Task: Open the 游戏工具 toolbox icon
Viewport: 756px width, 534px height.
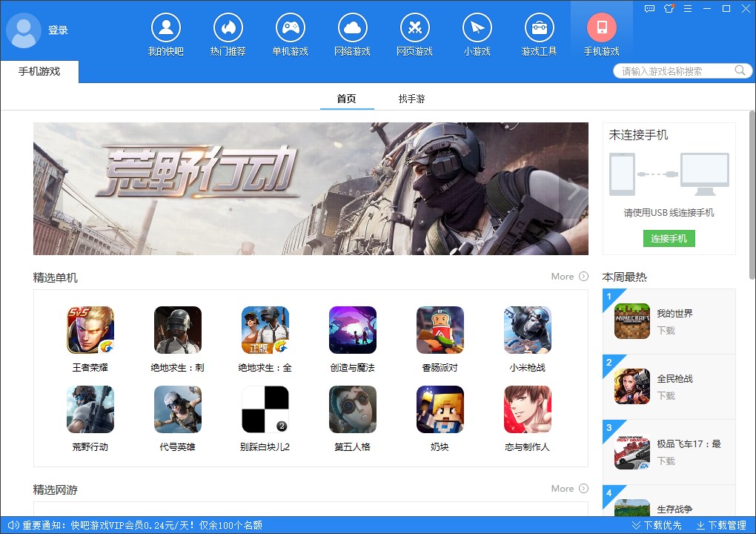Action: [x=539, y=28]
